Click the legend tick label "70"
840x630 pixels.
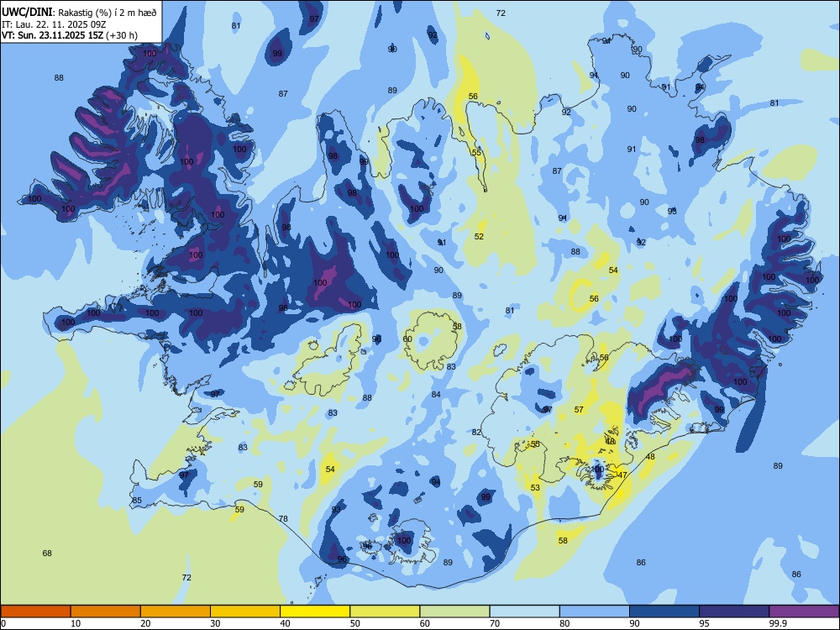495,623
